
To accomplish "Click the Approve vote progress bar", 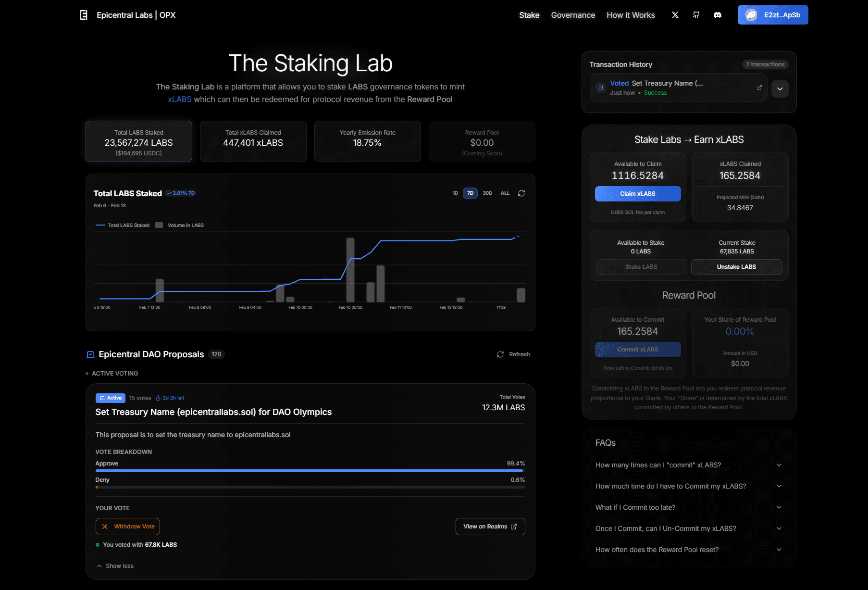I will pyautogui.click(x=310, y=471).
